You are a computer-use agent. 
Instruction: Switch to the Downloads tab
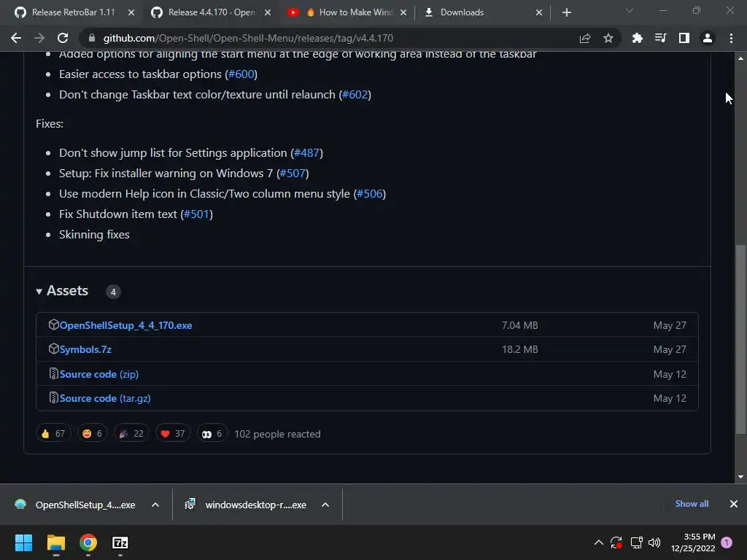point(482,12)
